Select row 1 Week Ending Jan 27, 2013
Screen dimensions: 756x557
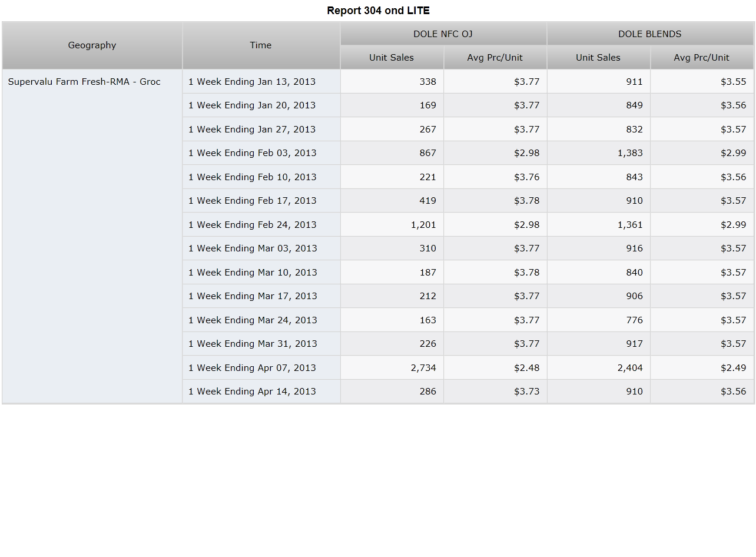click(x=261, y=130)
